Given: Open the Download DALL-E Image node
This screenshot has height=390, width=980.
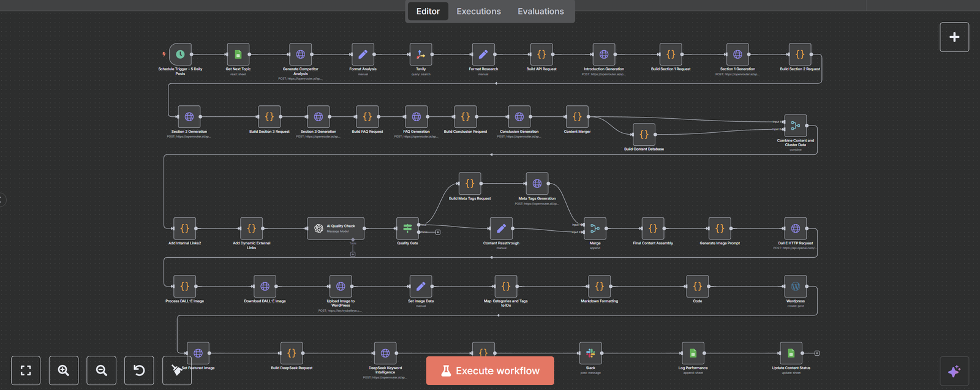Looking at the screenshot, I should coord(265,287).
